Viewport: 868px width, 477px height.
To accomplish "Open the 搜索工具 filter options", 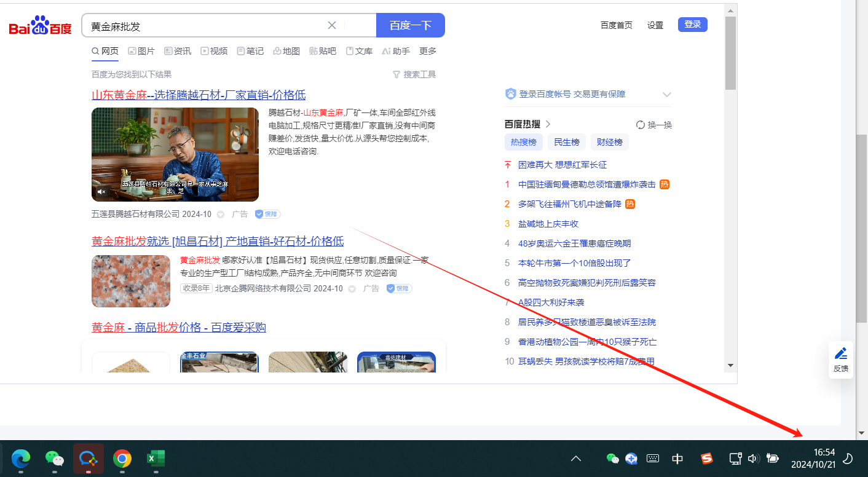I will tap(414, 74).
